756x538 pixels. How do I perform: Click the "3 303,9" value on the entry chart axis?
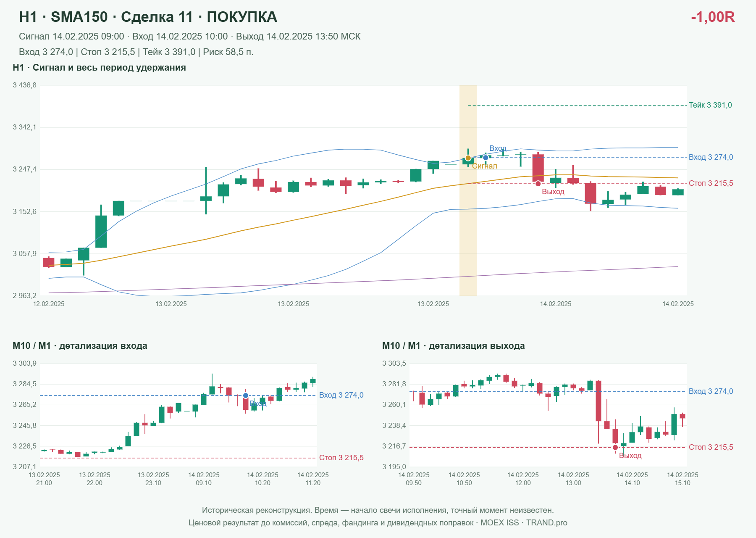coord(24,364)
